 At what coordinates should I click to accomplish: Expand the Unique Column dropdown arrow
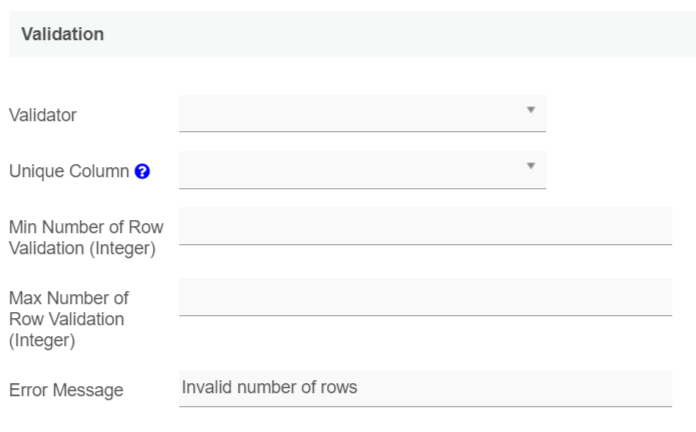531,166
